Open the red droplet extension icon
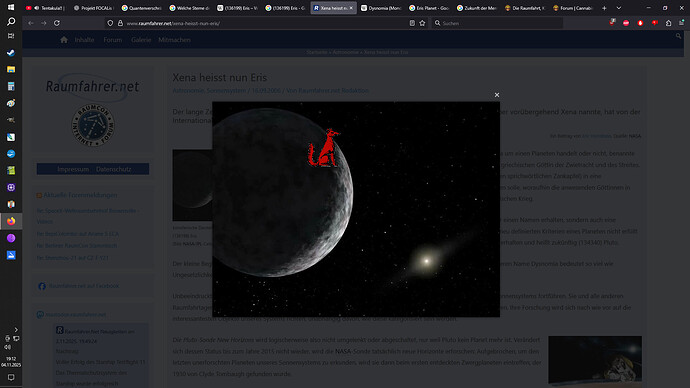The height and width of the screenshot is (388, 690). click(x=640, y=23)
